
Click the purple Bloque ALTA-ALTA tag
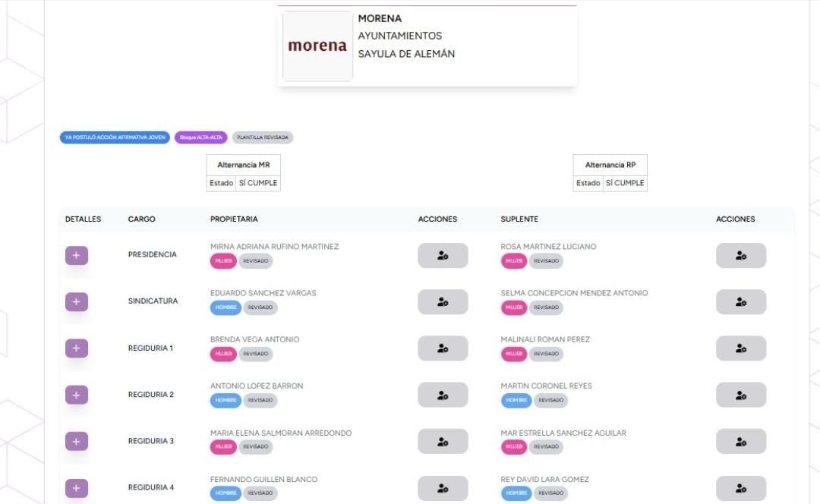coord(200,137)
